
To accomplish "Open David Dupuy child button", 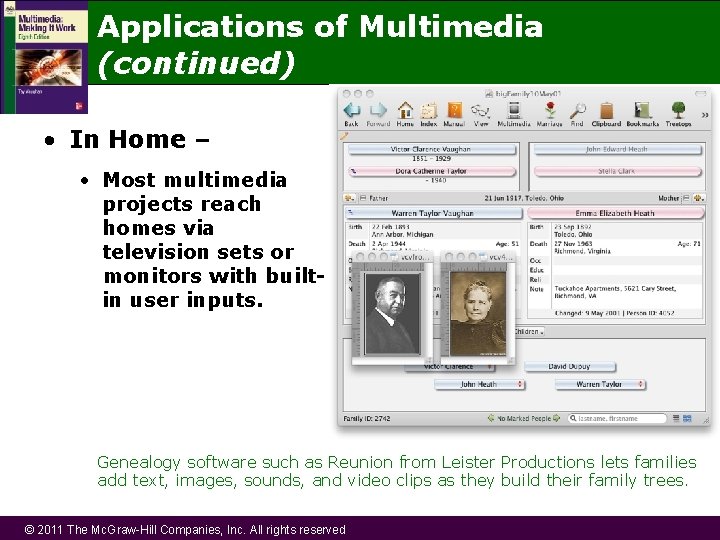I will tap(569, 366).
